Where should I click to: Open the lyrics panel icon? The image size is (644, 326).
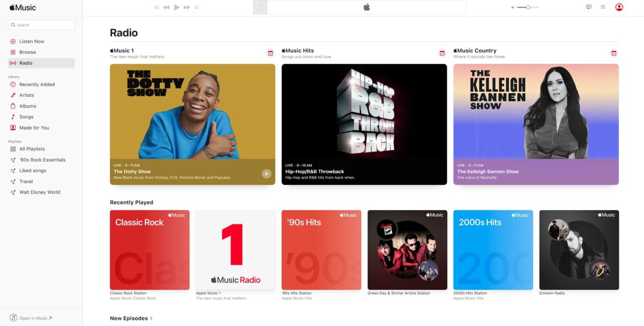(589, 7)
